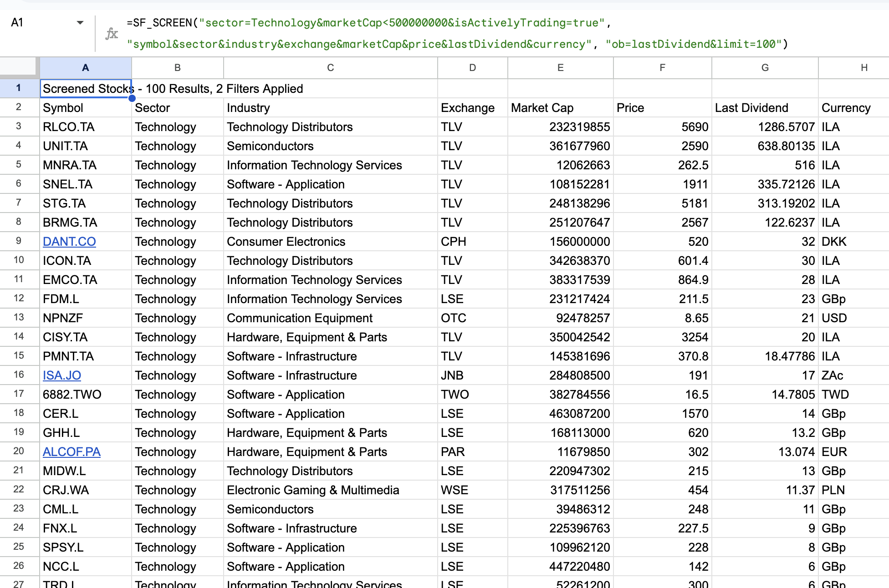This screenshot has height=588, width=889.
Task: Click the fx function icon
Action: tap(112, 33)
